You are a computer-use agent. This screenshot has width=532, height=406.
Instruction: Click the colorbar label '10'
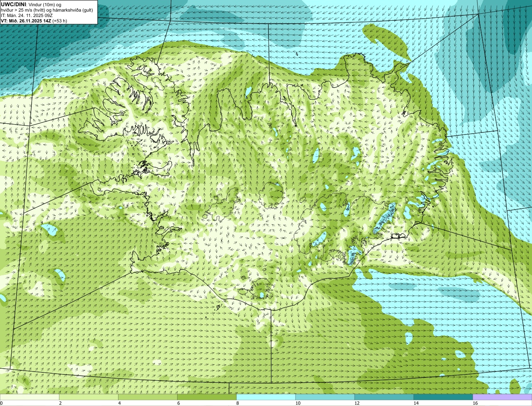click(x=298, y=403)
